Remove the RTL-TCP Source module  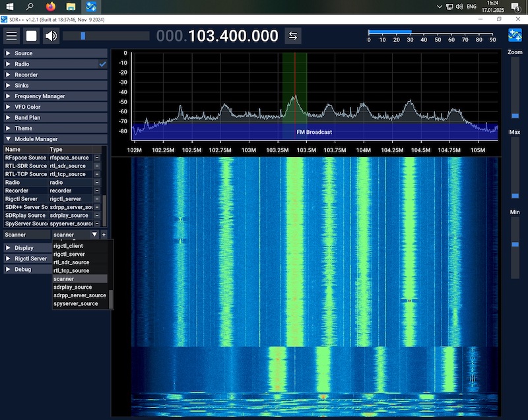tap(97, 174)
